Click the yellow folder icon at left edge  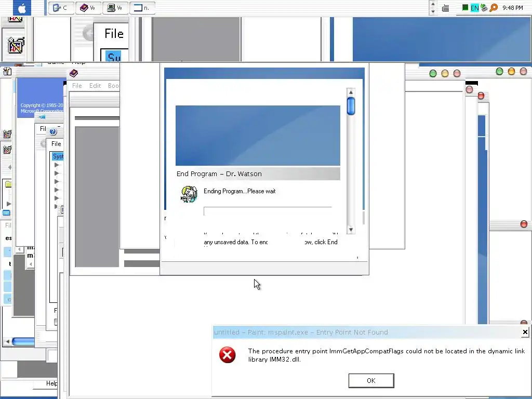tap(8, 184)
